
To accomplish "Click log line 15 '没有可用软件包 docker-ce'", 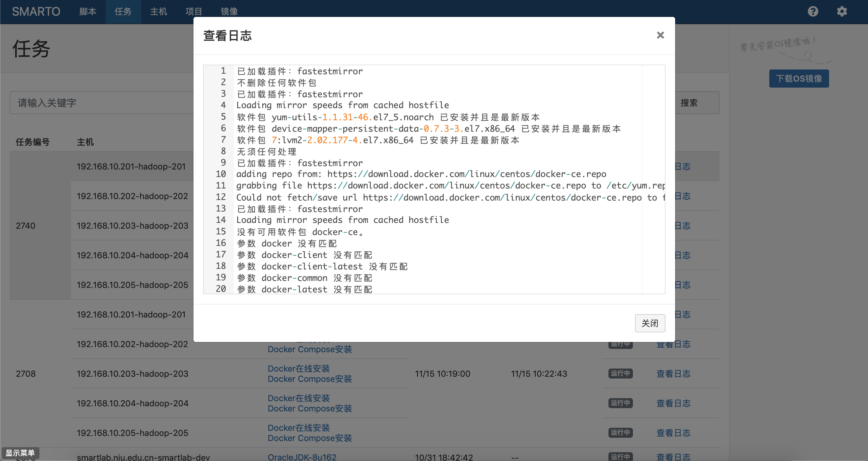I will pos(300,232).
